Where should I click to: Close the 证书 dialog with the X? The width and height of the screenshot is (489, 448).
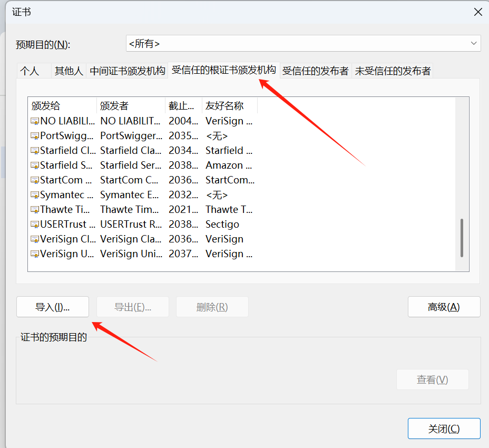(478, 12)
